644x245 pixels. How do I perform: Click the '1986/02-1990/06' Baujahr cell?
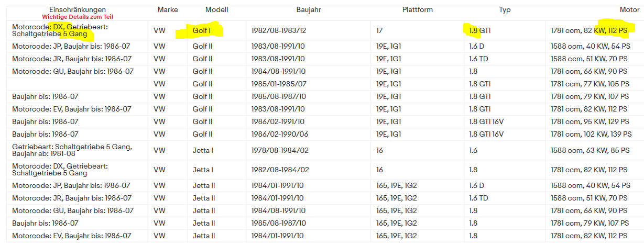[x=279, y=134]
